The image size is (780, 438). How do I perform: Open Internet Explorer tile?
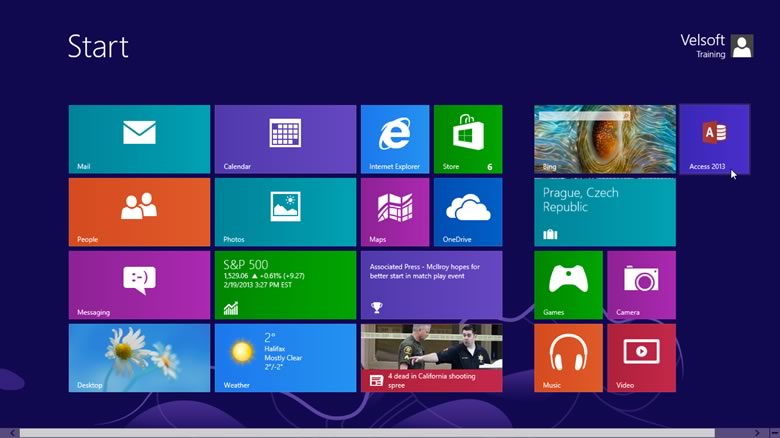coord(394,139)
